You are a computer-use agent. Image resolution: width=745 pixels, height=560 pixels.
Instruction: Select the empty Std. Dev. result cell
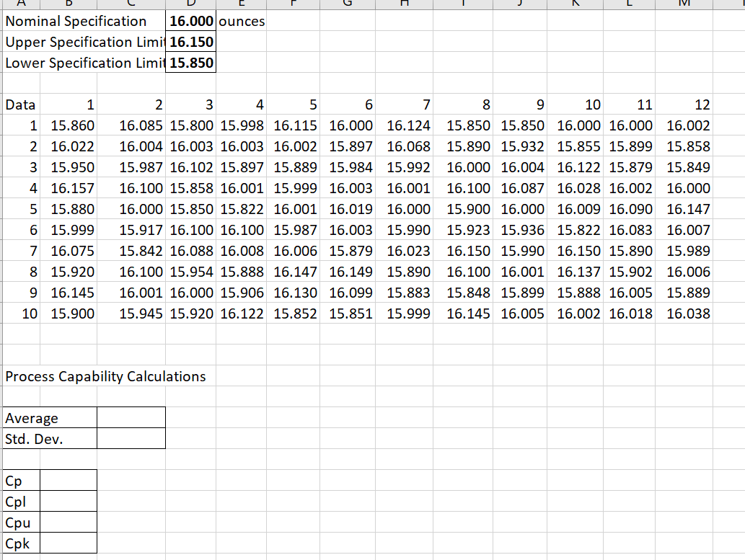131,439
